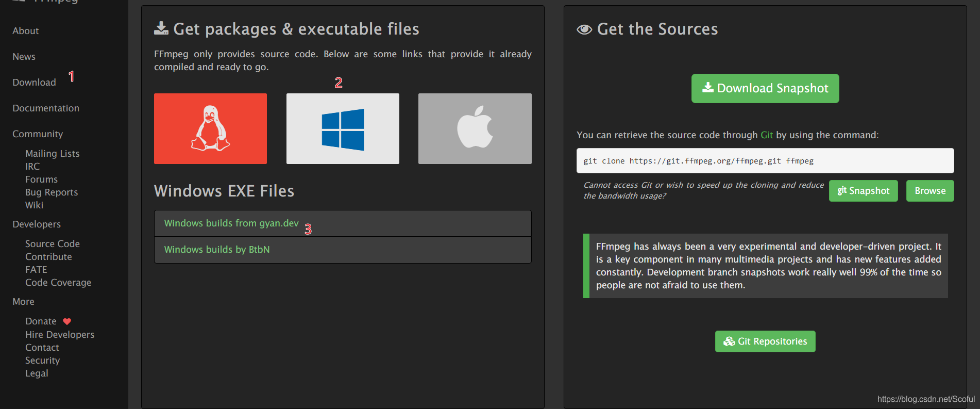Open Bug Reports page

pos(52,192)
